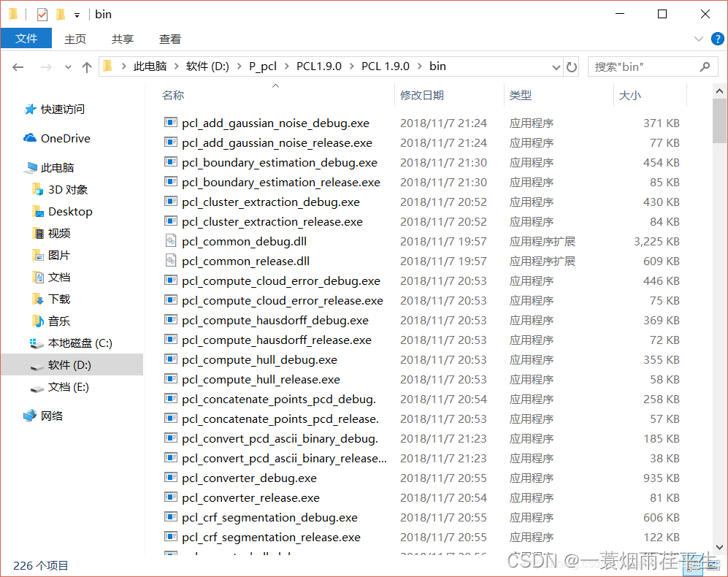Open the recent locations dropdown arrow
728x577 pixels.
click(68, 67)
